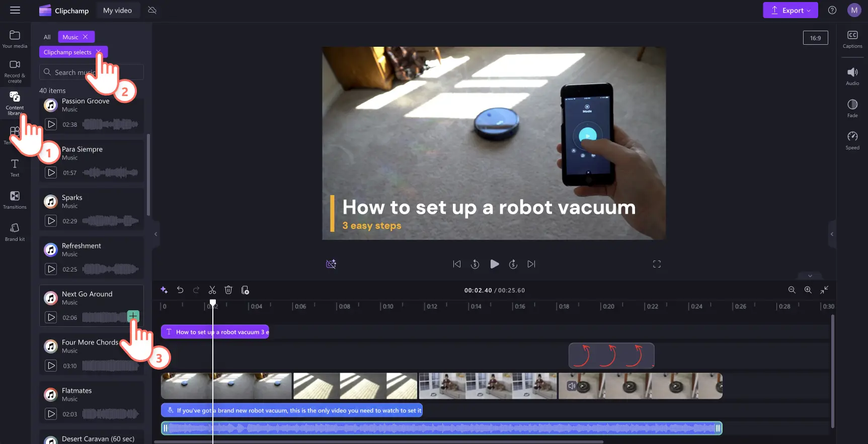The image size is (868, 444).
Task: Open the Audio properties panel
Action: (x=852, y=76)
